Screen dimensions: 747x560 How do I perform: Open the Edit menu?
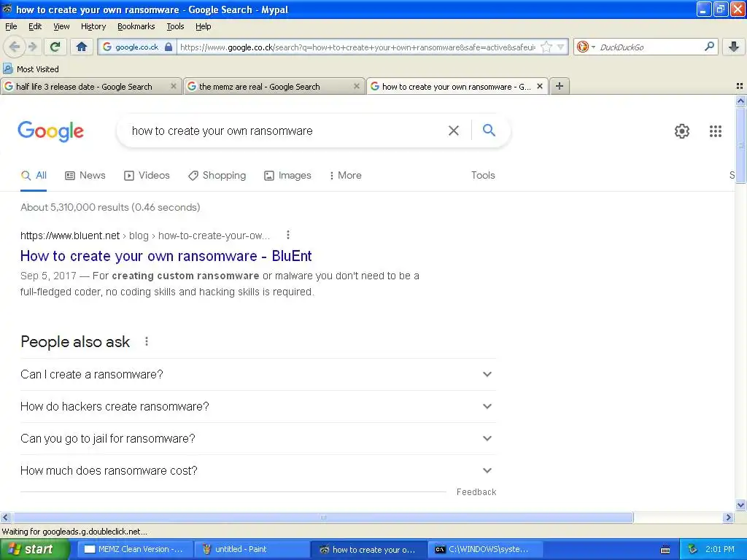[x=35, y=26]
